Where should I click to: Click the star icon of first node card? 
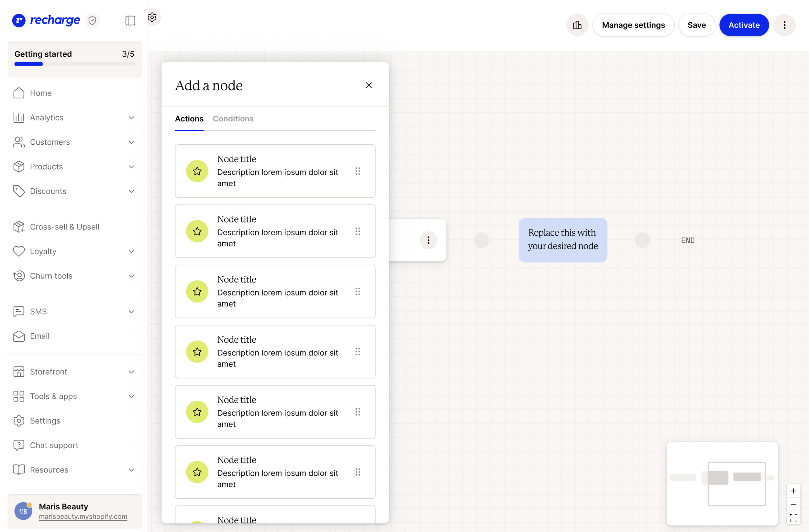[x=197, y=171]
